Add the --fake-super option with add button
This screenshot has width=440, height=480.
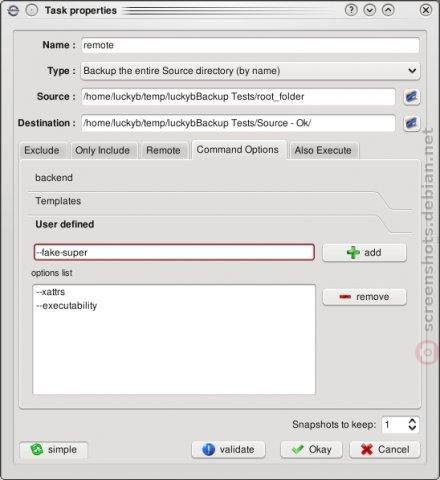364,253
